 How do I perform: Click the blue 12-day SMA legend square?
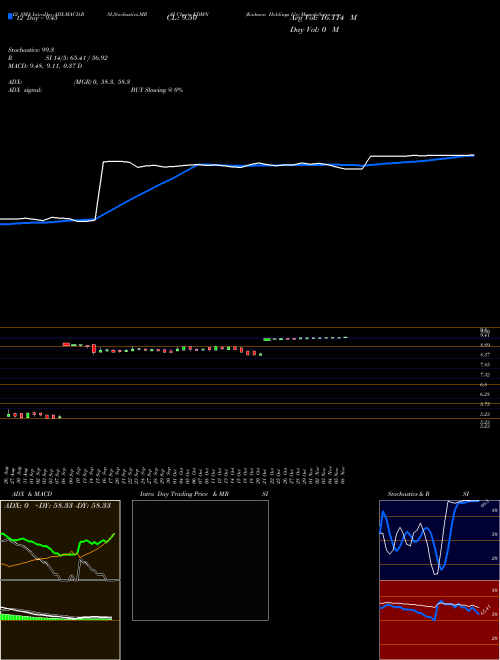(10, 16)
